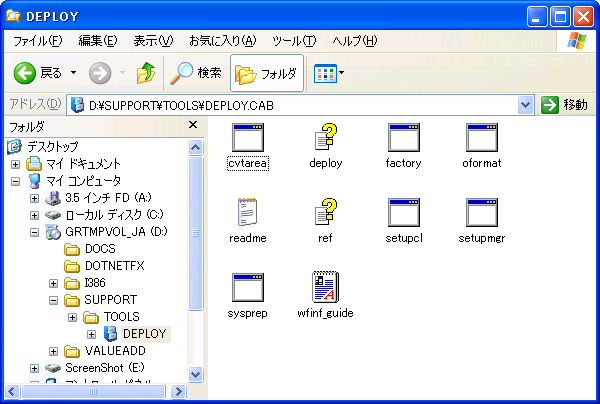Expand the TOOLS folder node
The width and height of the screenshot is (600, 404).
coord(72,318)
